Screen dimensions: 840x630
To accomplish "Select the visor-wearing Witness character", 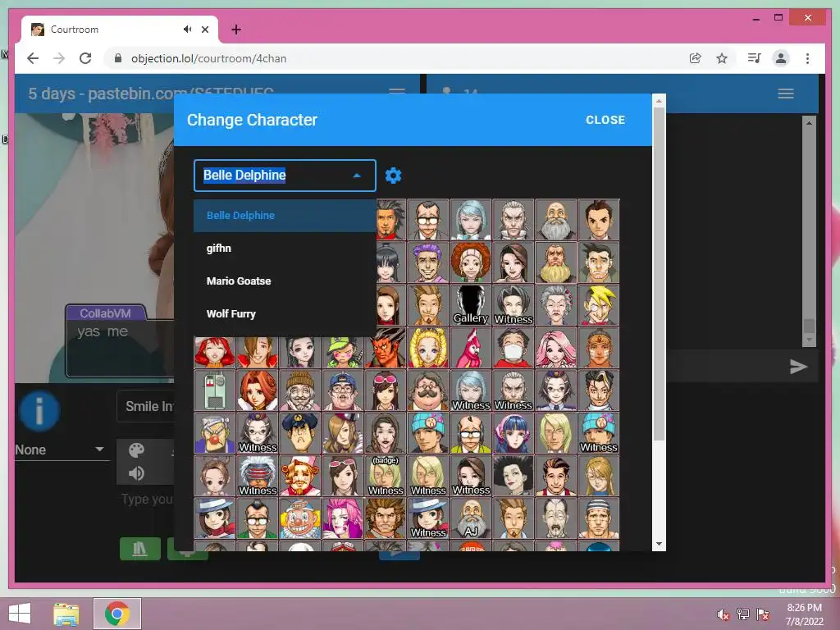I will (x=257, y=476).
